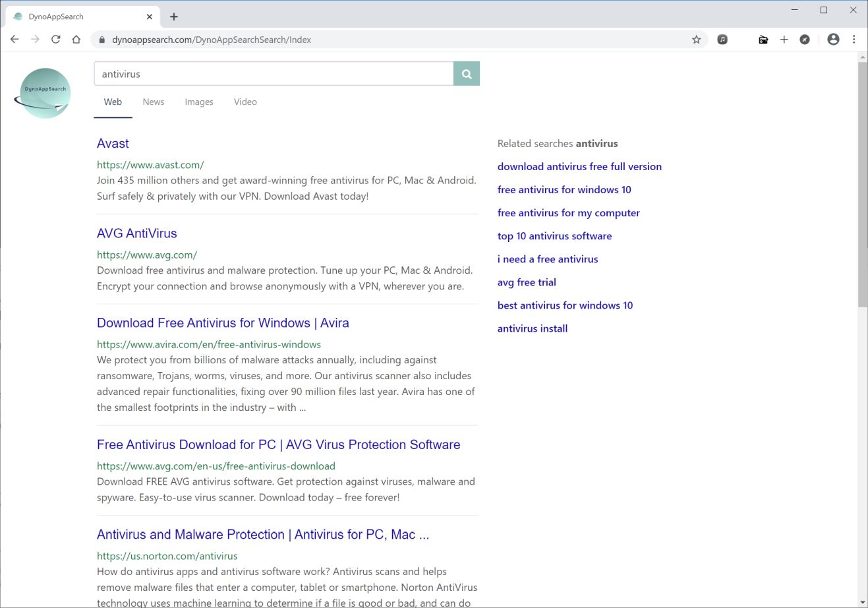Search related: avg free trial

(x=527, y=282)
